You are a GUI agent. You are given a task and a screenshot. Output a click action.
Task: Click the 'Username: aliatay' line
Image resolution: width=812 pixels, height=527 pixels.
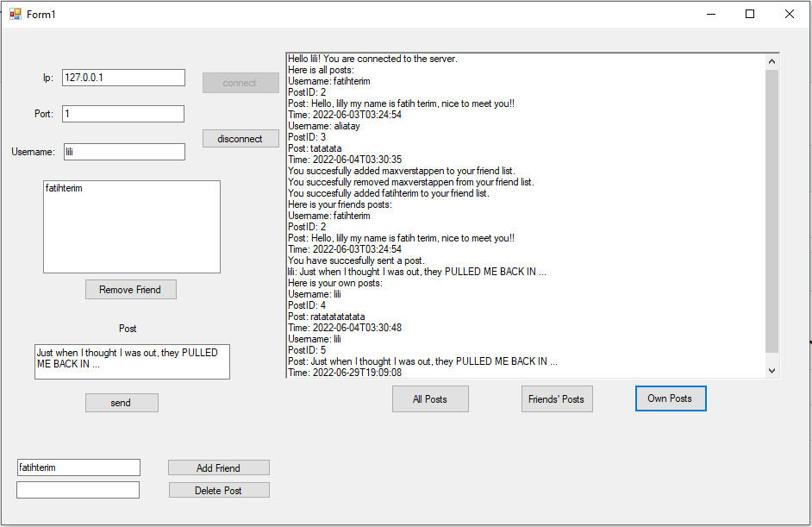tap(323, 126)
